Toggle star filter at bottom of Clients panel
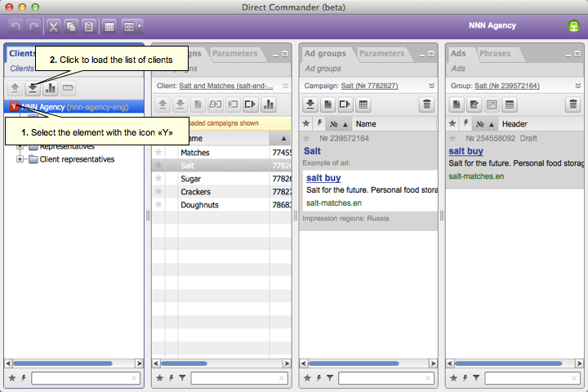This screenshot has height=392, width=588. click(x=12, y=378)
